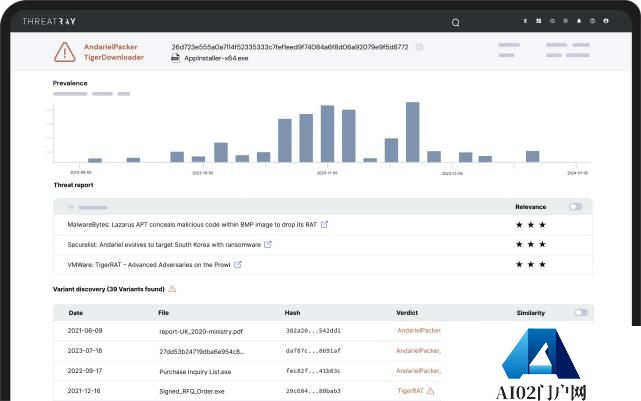Open external link icon for VMWare report

(x=238, y=264)
